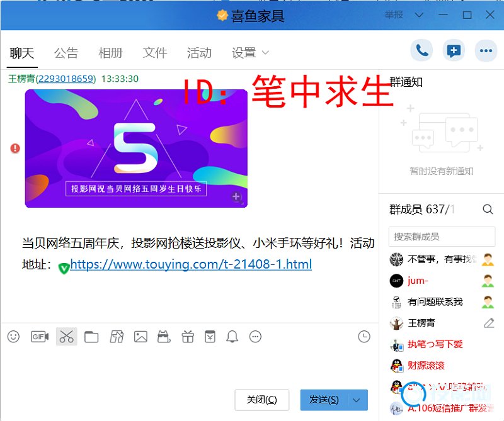Start a group voice call

pos(421,50)
